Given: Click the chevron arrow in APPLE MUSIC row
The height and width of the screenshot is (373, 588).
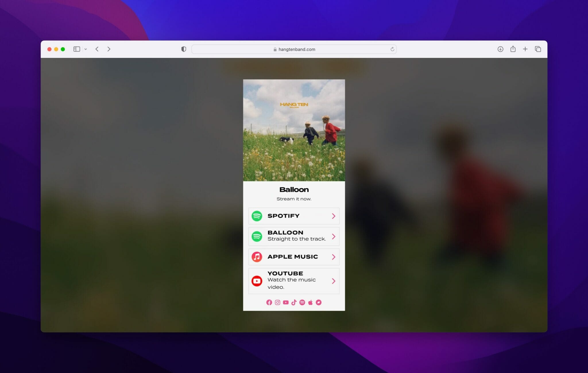Looking at the screenshot, I should pyautogui.click(x=334, y=257).
